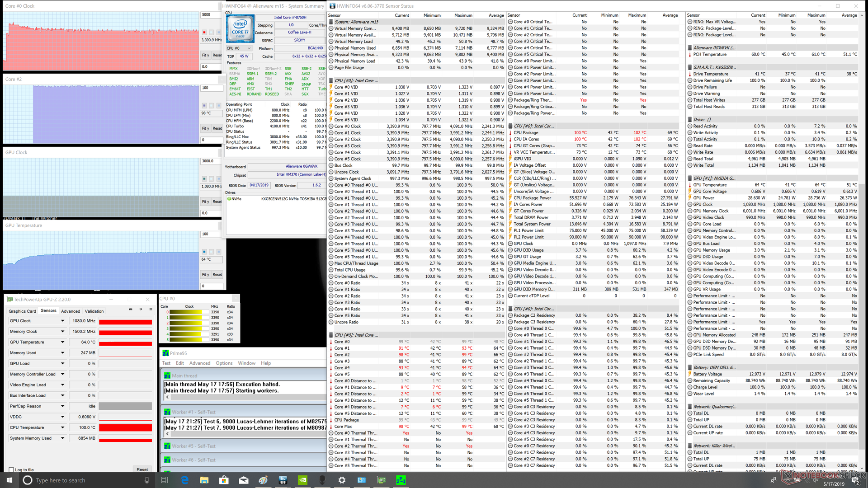Open Microsoft Edge from the taskbar
Screen dimensions: 868x488
click(184, 480)
